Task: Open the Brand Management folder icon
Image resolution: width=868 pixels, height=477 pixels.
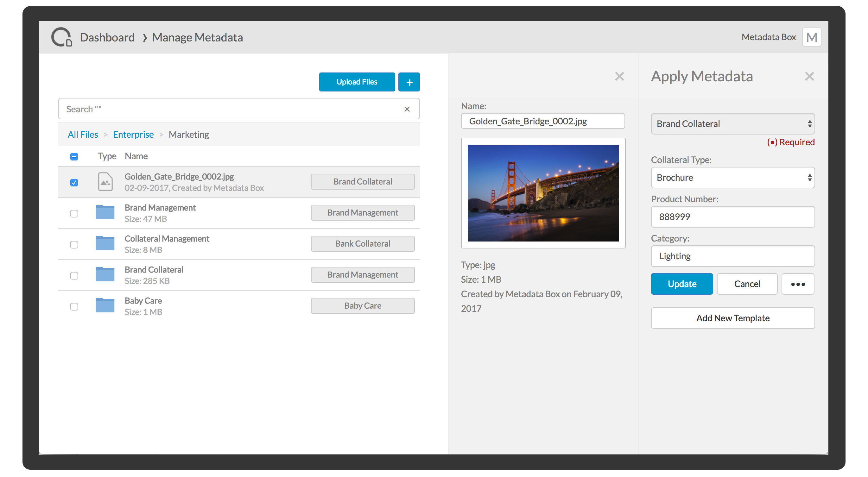Action: coord(105,212)
